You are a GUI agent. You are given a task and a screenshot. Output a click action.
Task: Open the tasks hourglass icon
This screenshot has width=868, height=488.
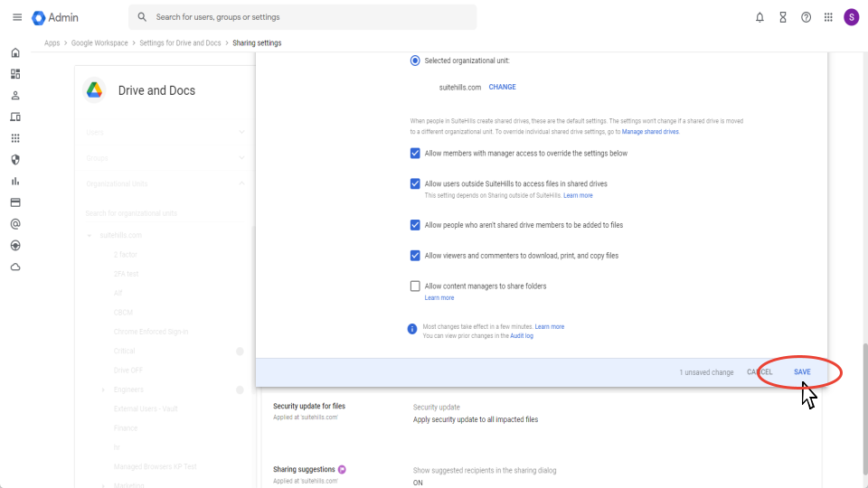click(x=783, y=18)
